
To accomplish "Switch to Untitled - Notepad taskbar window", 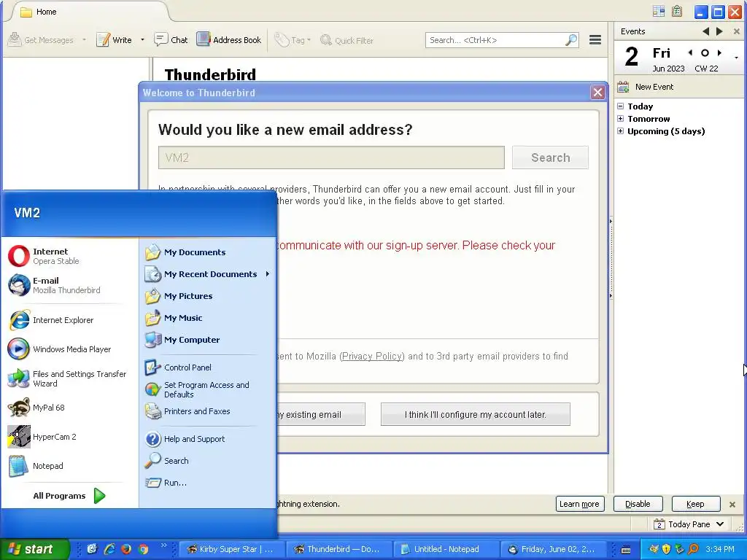I will [446, 549].
